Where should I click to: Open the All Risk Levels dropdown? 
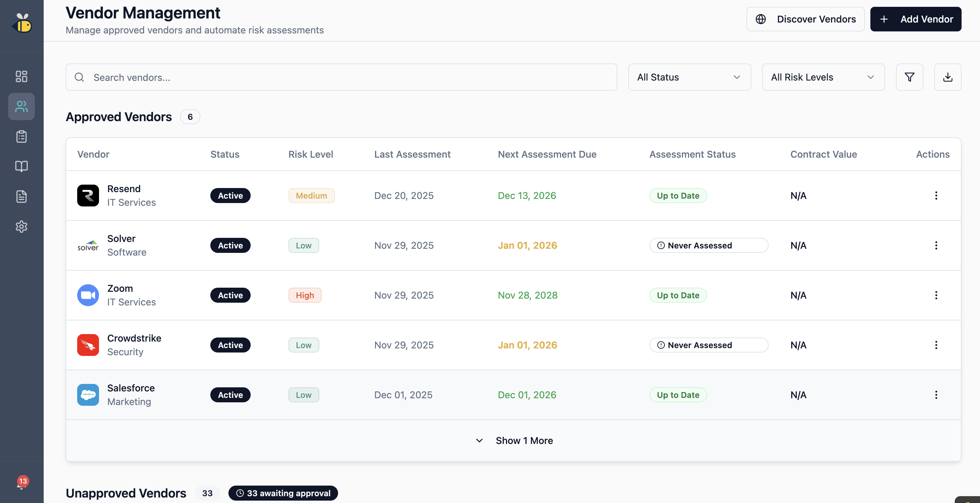click(823, 77)
